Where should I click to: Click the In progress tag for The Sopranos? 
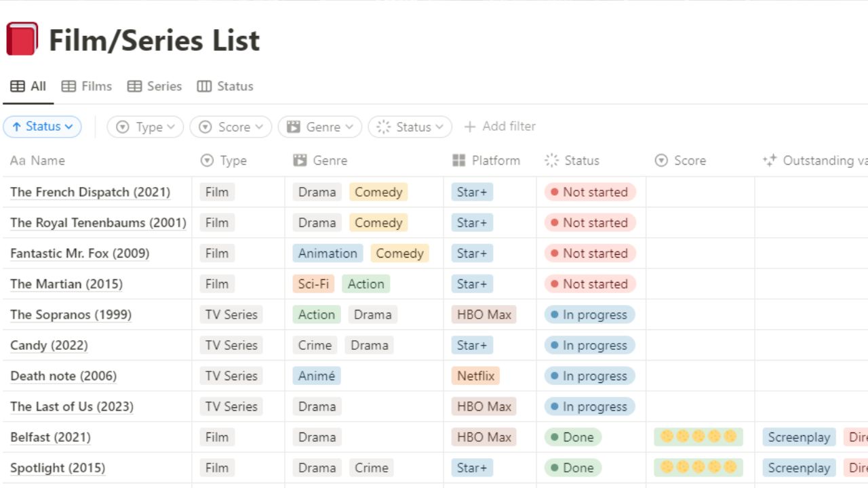(x=589, y=314)
